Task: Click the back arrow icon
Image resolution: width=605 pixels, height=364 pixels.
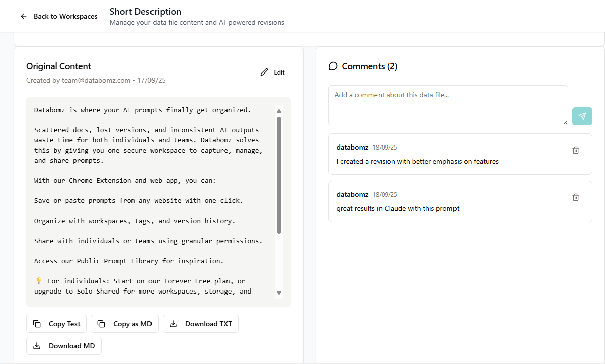Action: [23, 16]
